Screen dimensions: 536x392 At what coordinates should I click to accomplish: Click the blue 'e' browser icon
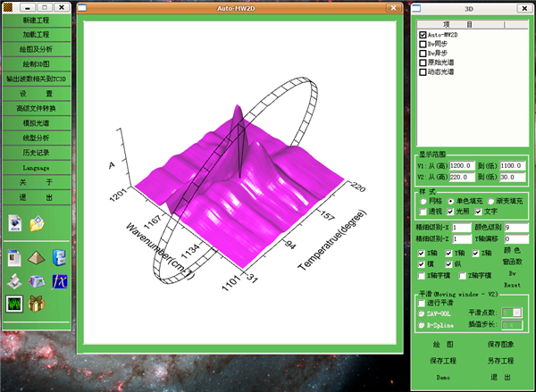tap(60, 259)
